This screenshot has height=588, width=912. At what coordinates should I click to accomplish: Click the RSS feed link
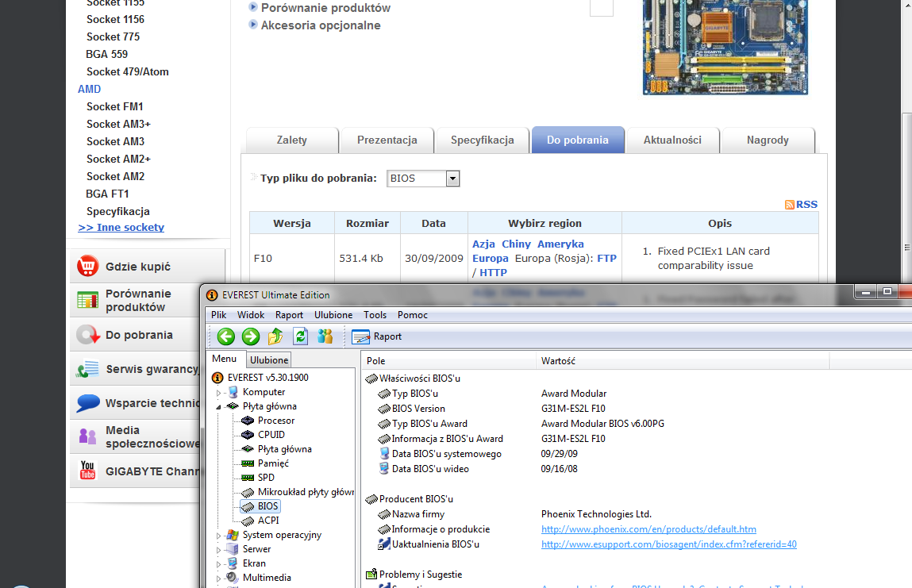[801, 204]
